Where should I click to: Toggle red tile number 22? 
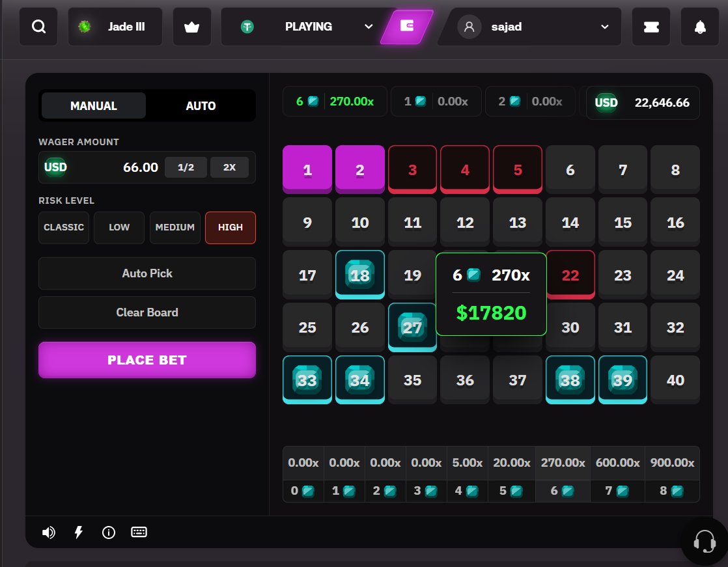(x=570, y=275)
